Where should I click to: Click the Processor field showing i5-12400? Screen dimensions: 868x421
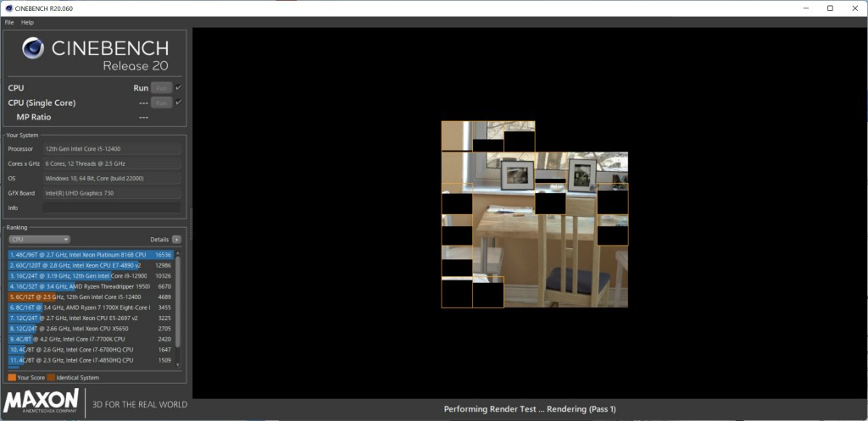112,149
